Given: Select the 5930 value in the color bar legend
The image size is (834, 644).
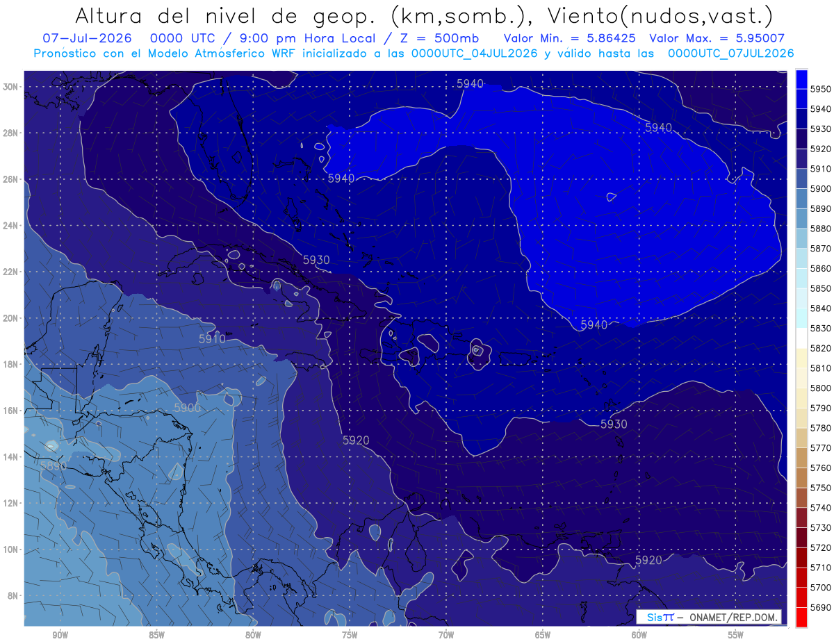Looking at the screenshot, I should [x=821, y=129].
